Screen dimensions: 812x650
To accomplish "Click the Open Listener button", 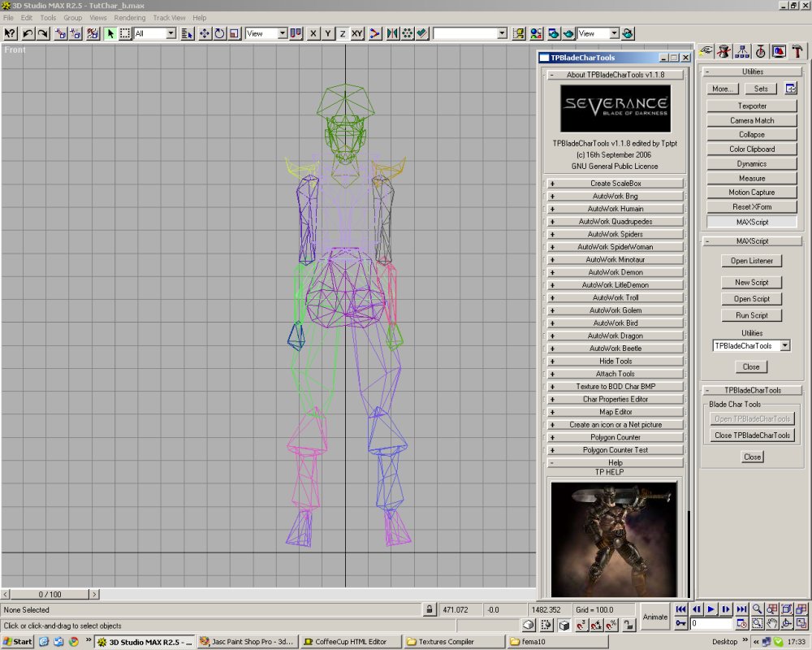I will tap(751, 261).
